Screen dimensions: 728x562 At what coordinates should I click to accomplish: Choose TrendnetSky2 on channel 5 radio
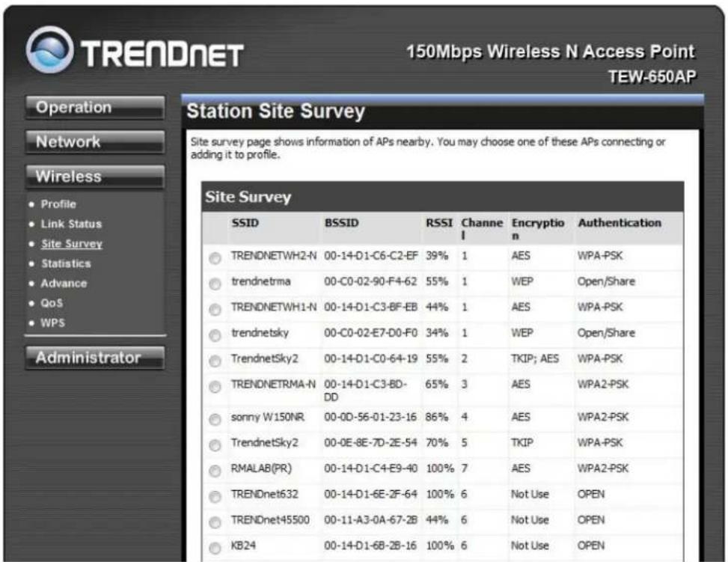pyautogui.click(x=215, y=445)
